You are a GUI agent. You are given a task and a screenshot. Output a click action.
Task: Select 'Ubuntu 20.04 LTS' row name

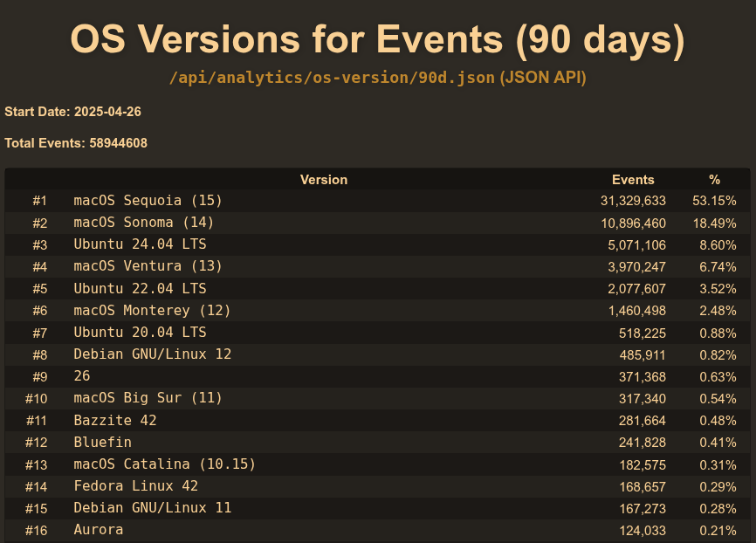pyautogui.click(x=140, y=333)
